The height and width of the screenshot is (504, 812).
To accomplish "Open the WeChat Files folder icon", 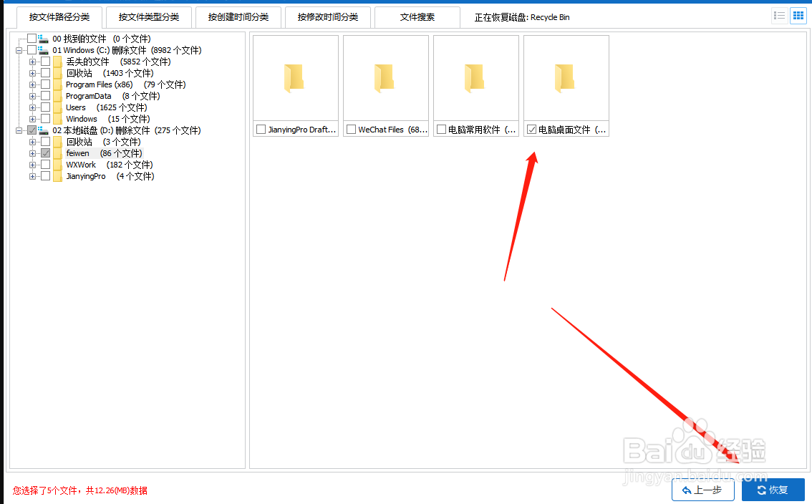I will (385, 79).
